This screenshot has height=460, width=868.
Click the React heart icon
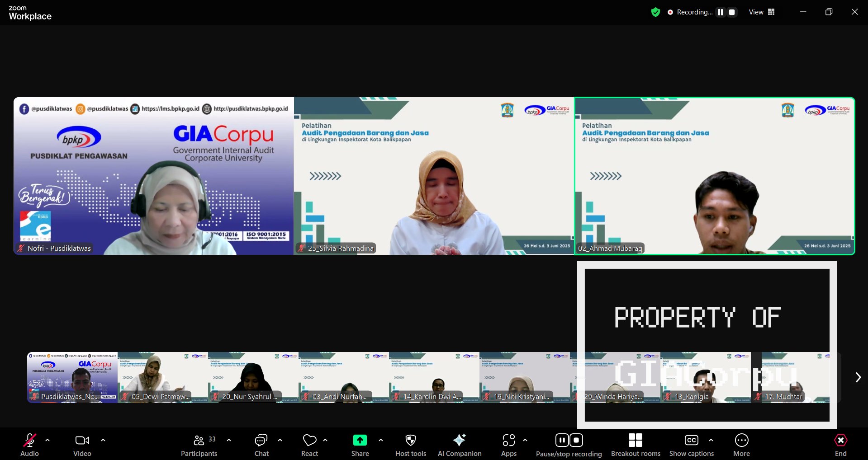(310, 445)
